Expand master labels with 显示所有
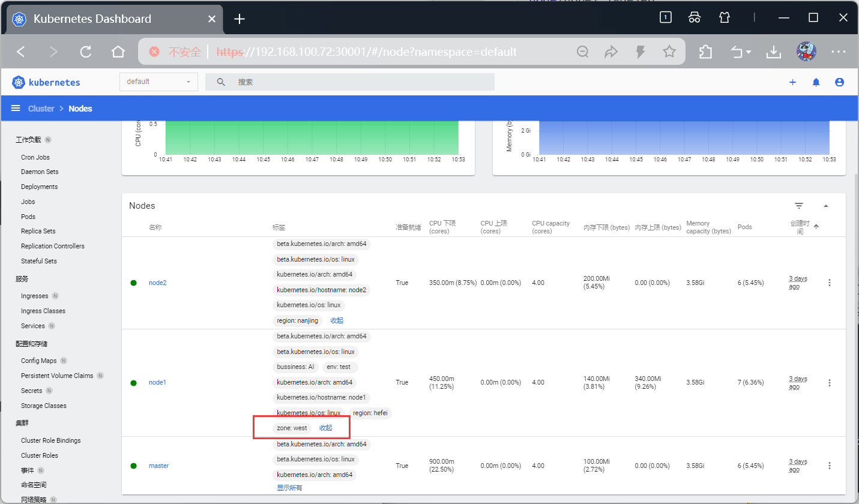The width and height of the screenshot is (859, 504). 289,488
